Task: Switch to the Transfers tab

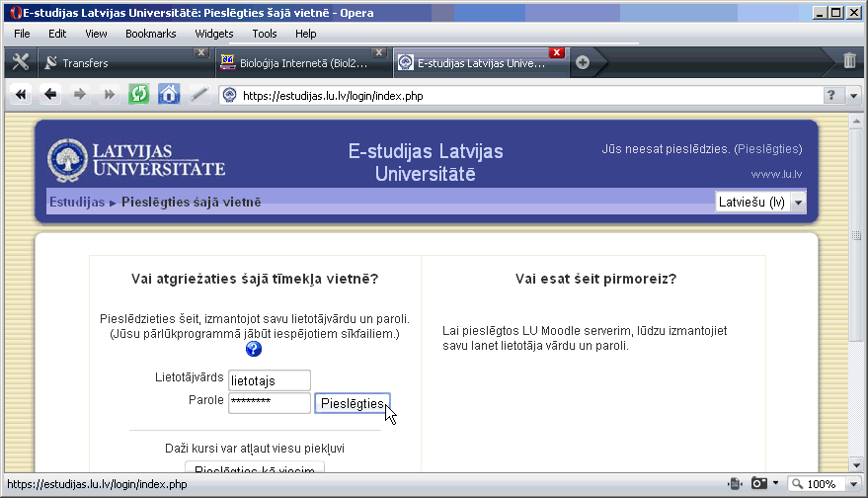Action: [124, 62]
